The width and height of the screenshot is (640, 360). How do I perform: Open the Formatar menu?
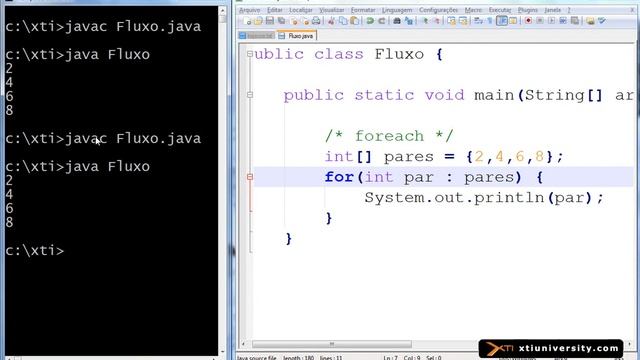click(x=363, y=10)
